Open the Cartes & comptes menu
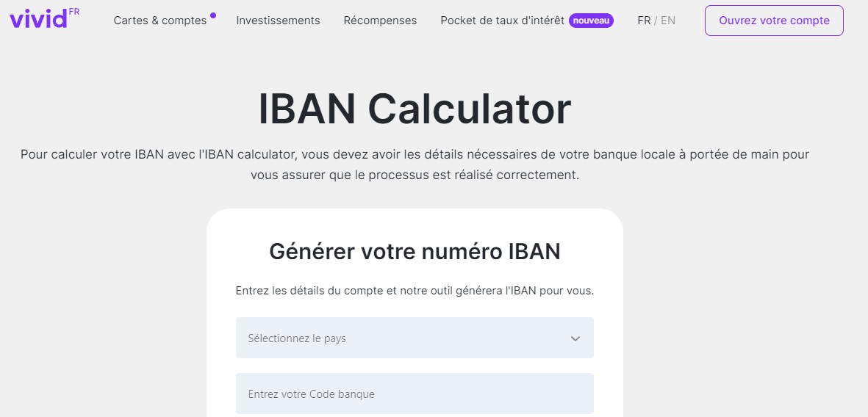The image size is (868, 417). click(160, 21)
